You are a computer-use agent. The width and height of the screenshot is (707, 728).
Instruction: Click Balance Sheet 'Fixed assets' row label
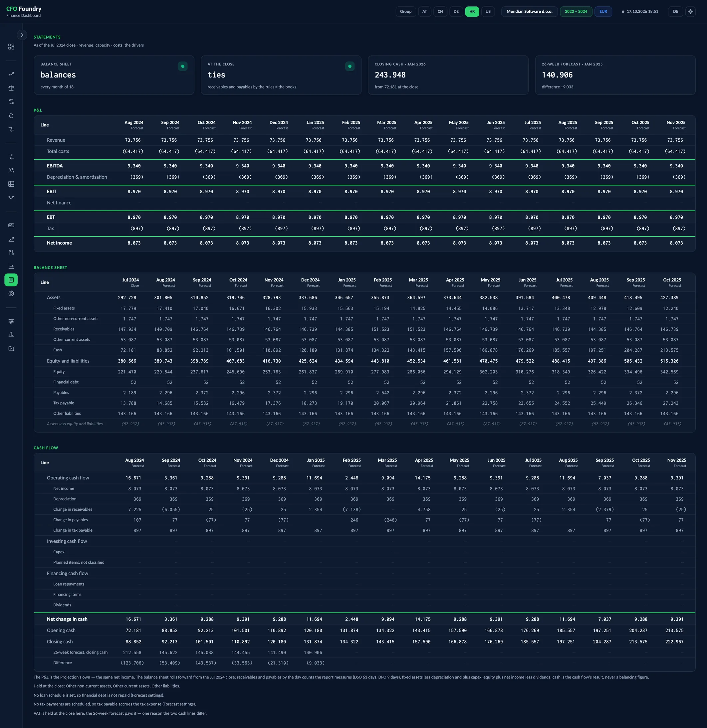click(64, 308)
